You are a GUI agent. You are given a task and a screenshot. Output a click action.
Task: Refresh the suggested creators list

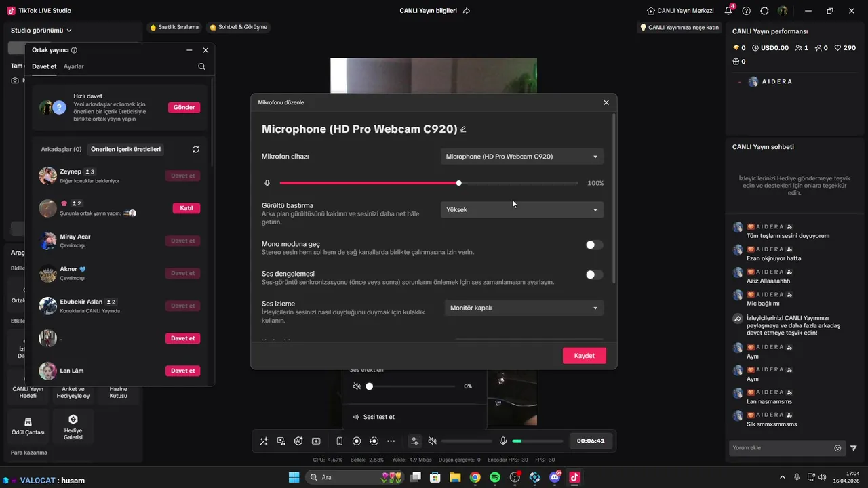[x=196, y=149]
